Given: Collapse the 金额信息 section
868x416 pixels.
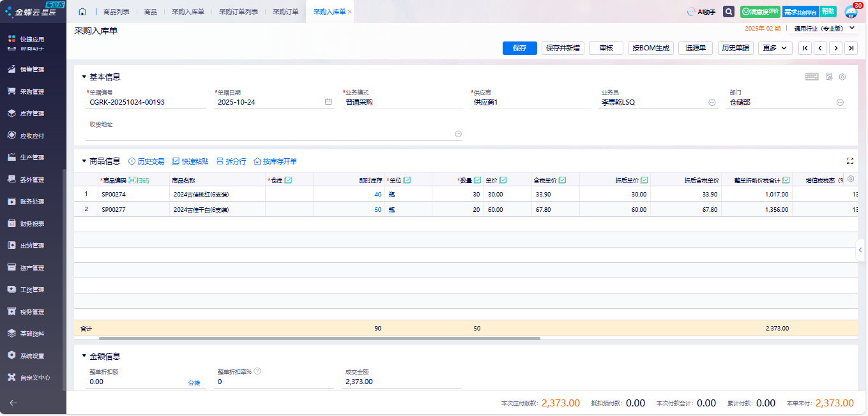Looking at the screenshot, I should tap(84, 357).
